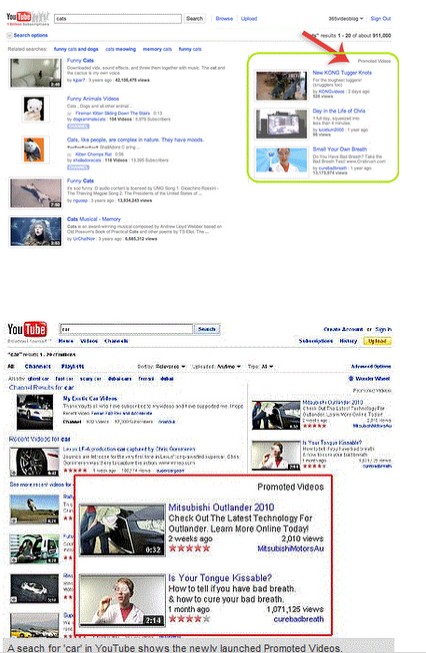Click the cats search input field
The width and height of the screenshot is (426, 653).
(118, 18)
